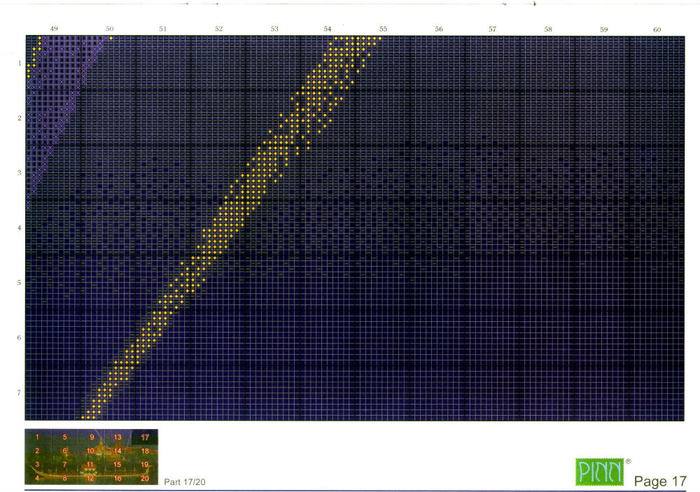Click column number 56 above the chart

click(x=439, y=29)
